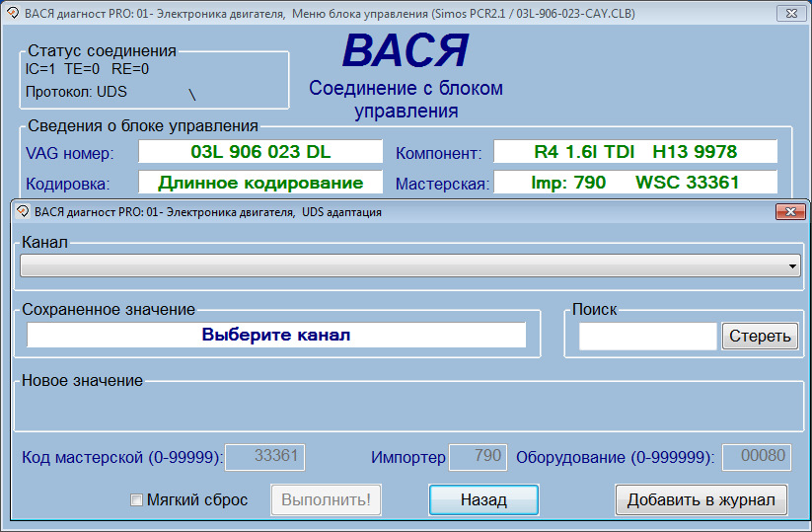Click the Новое значение group label

pos(82,381)
